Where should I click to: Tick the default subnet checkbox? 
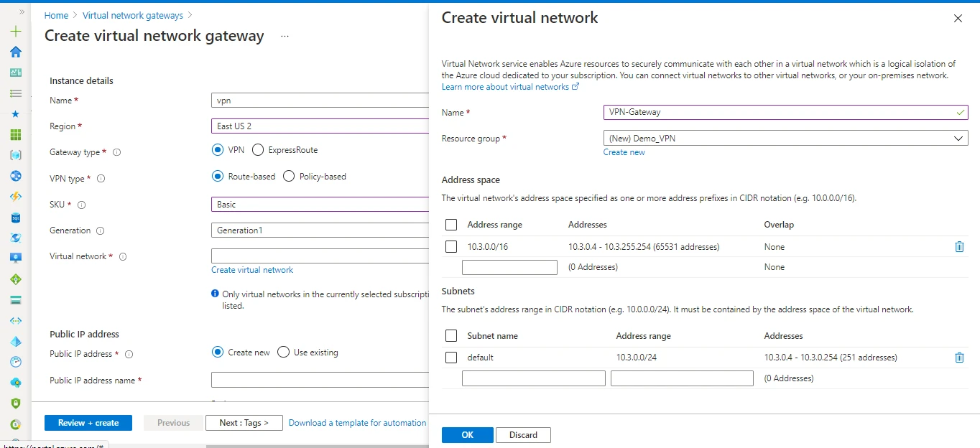[x=451, y=358]
